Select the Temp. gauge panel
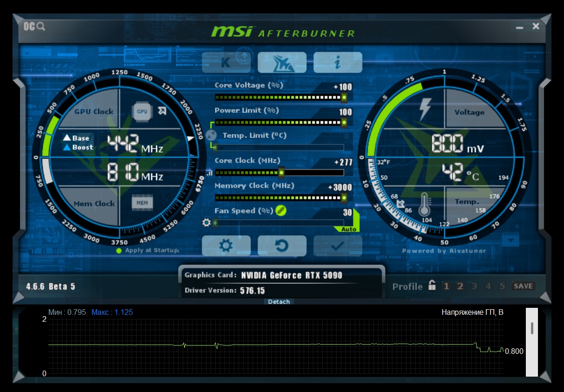This screenshot has height=392, width=564. (x=467, y=201)
